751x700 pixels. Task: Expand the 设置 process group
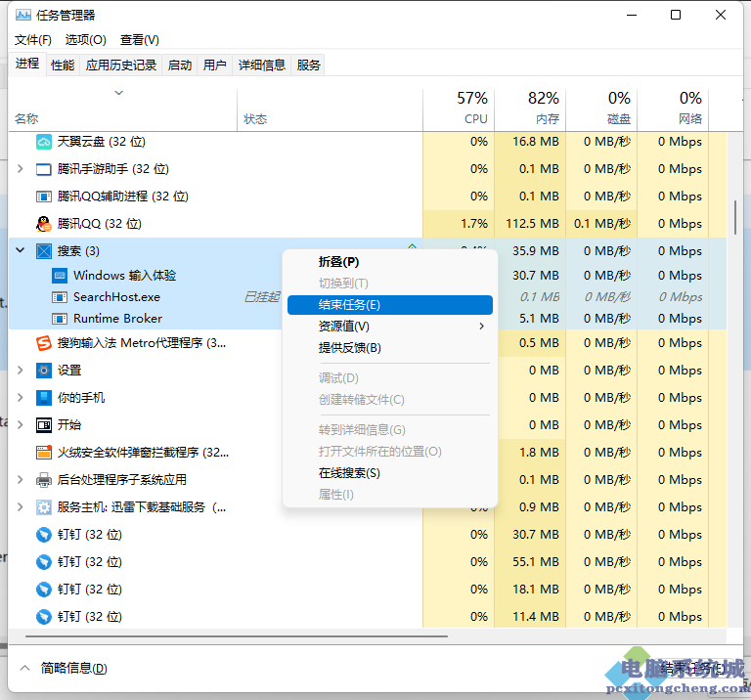click(x=21, y=370)
